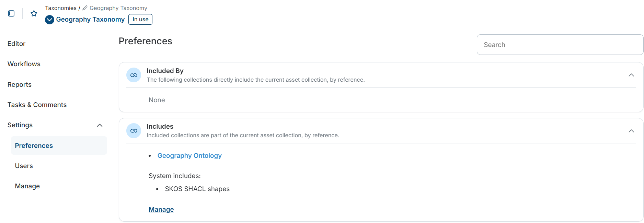Viewport: 644px width, 223px height.
Task: Click the link icon beside Included By
Action: tap(134, 75)
